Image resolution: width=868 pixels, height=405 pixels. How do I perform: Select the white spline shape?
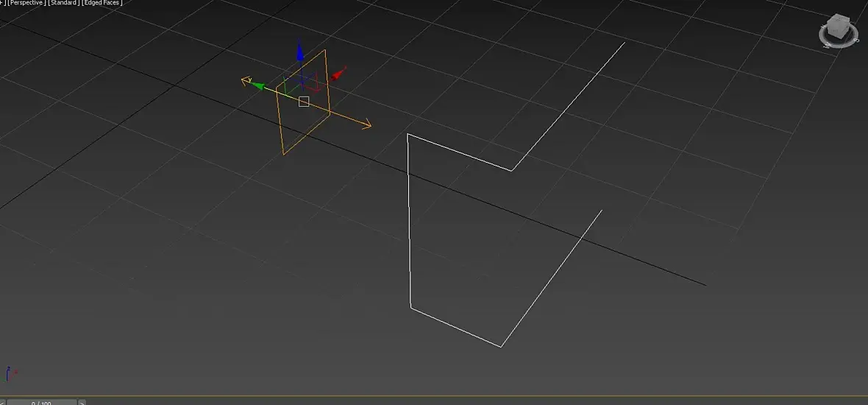pos(410,222)
